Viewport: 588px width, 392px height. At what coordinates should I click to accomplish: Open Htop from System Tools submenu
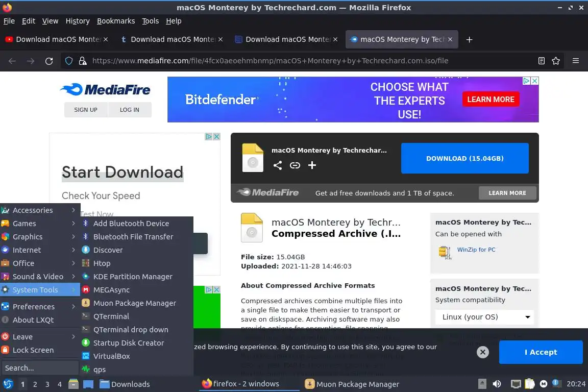pos(136,263)
